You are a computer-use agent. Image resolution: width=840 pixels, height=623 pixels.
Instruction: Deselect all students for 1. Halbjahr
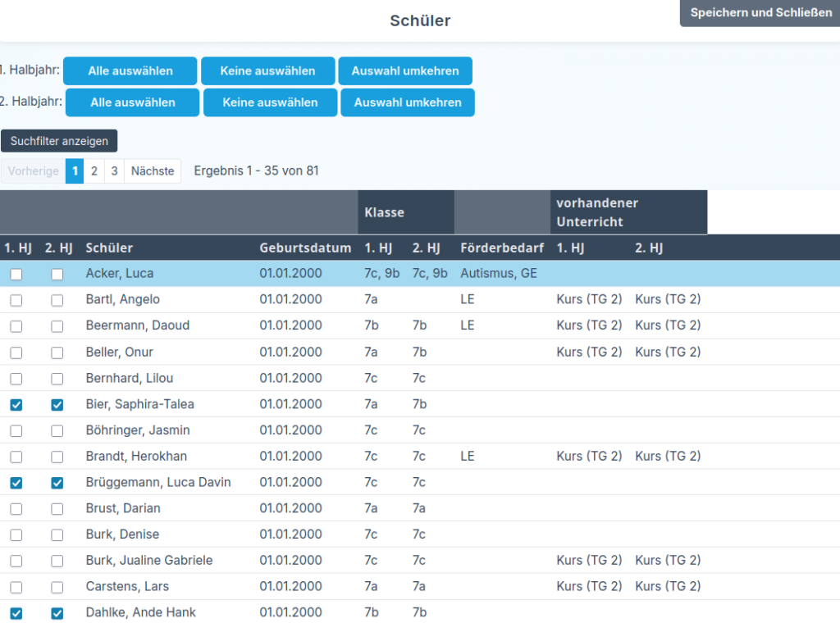267,70
